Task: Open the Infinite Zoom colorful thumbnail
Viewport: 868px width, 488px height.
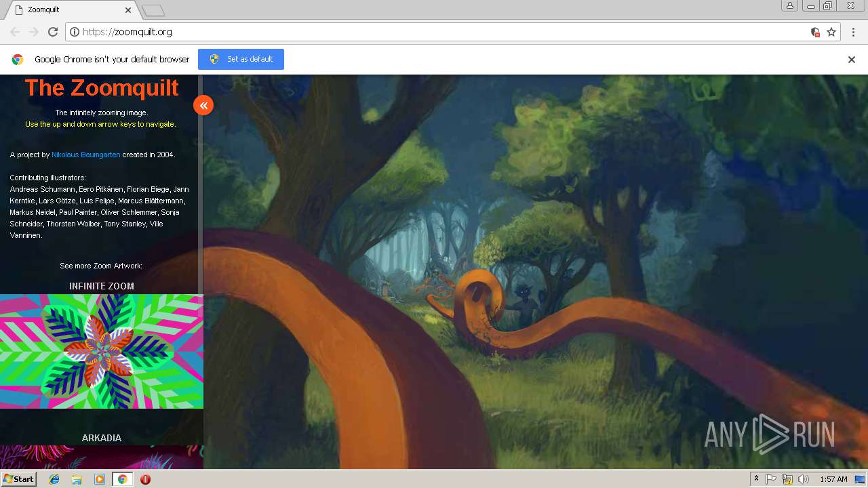Action: [102, 351]
